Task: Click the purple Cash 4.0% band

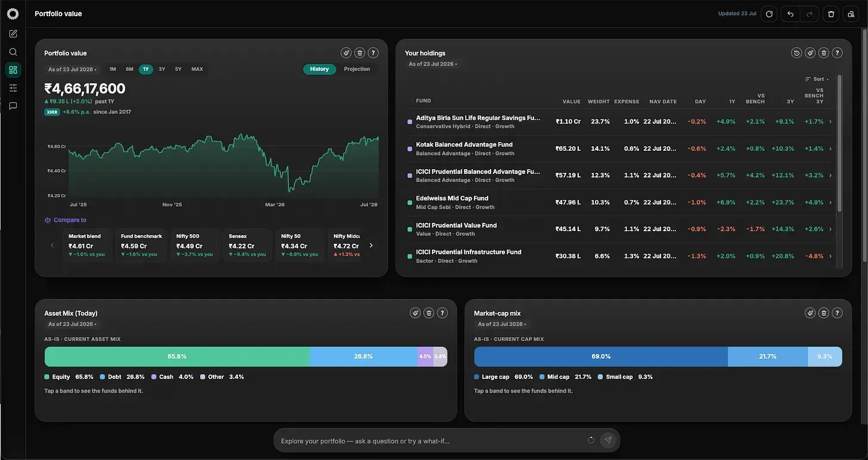Action: tap(426, 356)
